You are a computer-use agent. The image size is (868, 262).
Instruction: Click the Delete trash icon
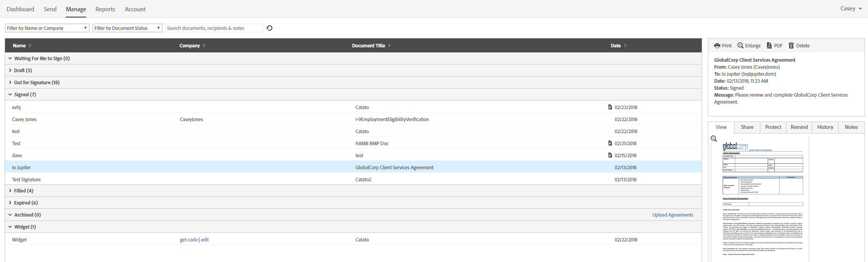pos(791,46)
